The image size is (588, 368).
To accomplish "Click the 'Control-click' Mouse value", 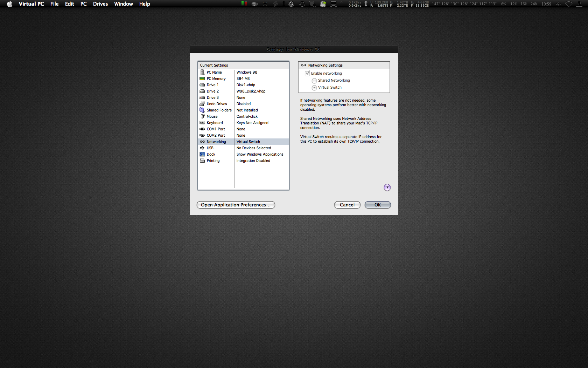I will (247, 116).
